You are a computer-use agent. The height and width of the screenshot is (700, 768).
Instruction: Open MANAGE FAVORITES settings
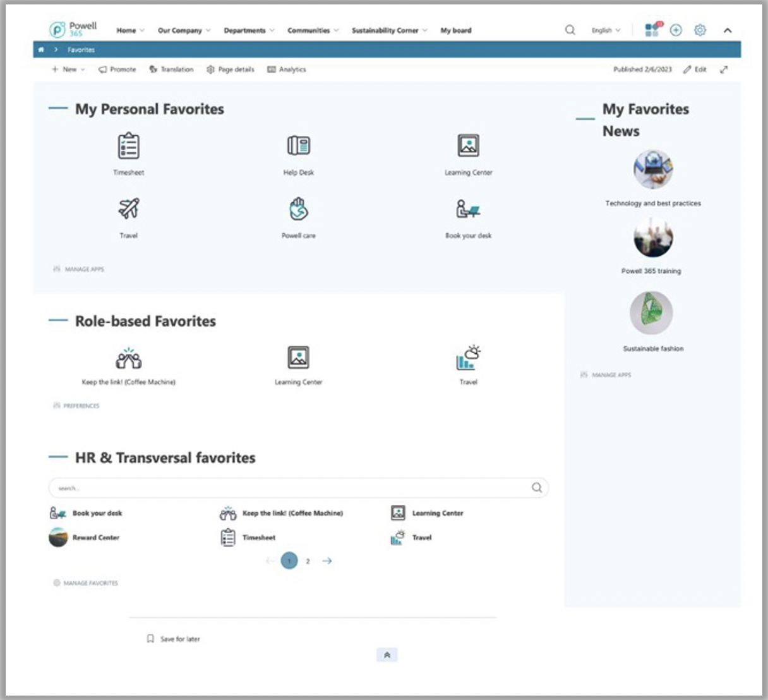(87, 582)
